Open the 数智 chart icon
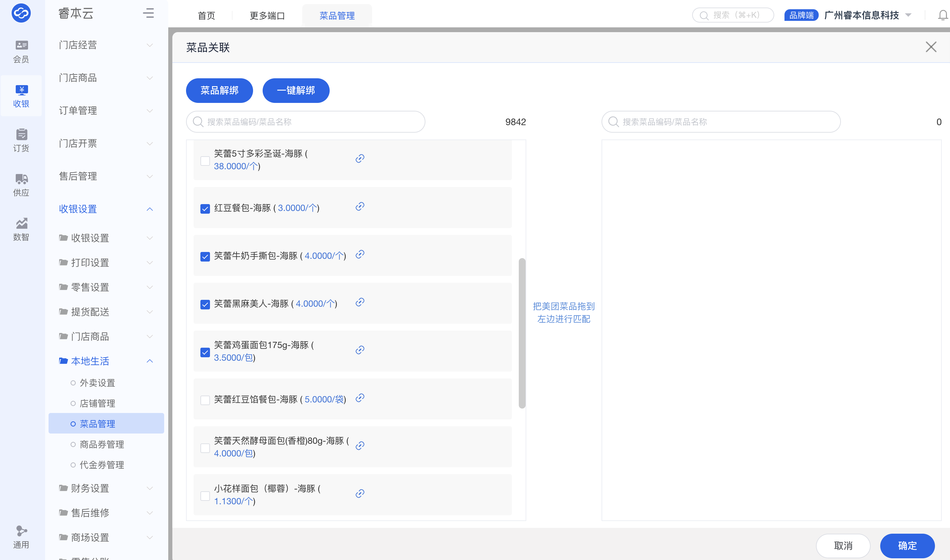The width and height of the screenshot is (950, 560). [21, 229]
